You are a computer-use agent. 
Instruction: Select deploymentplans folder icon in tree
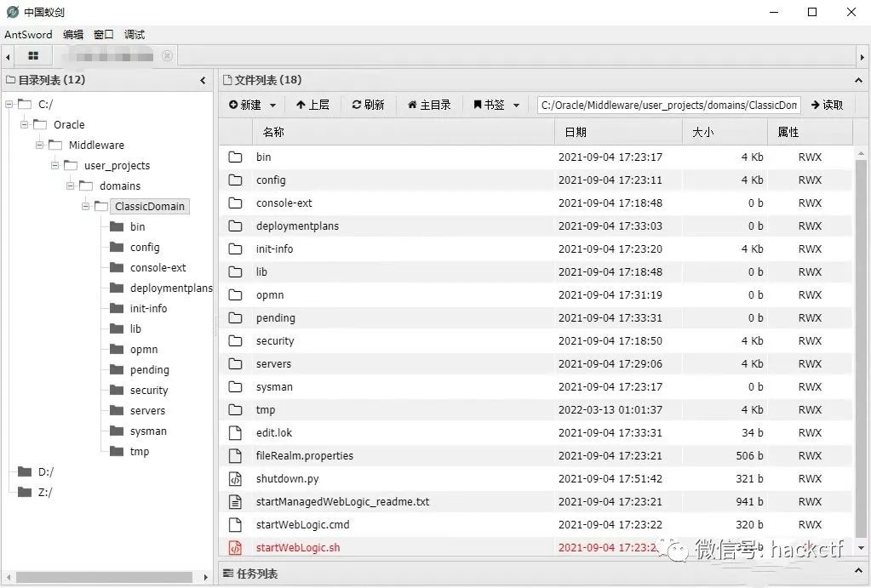pos(117,288)
